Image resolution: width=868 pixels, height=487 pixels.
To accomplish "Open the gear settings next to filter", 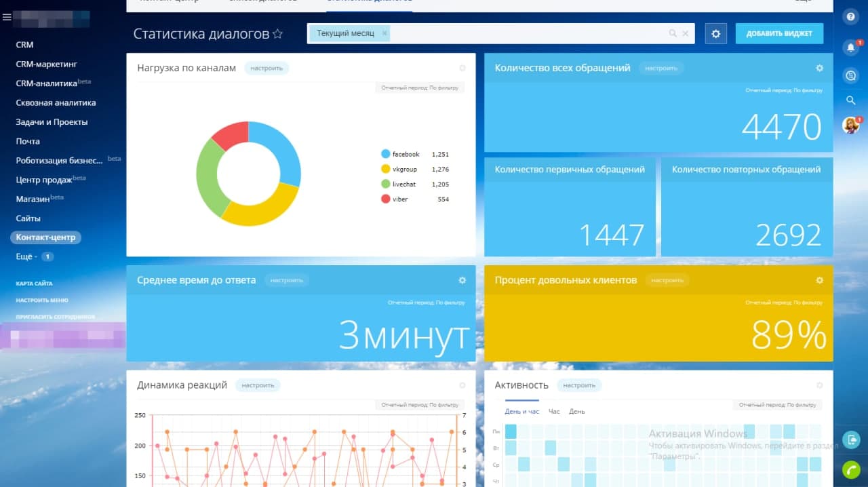I will coord(715,33).
